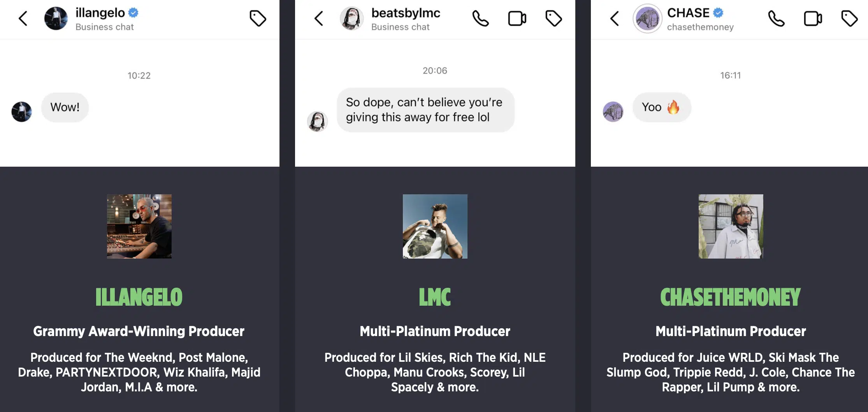Go back from the CHASE chat
The height and width of the screenshot is (412, 868).
(x=615, y=18)
